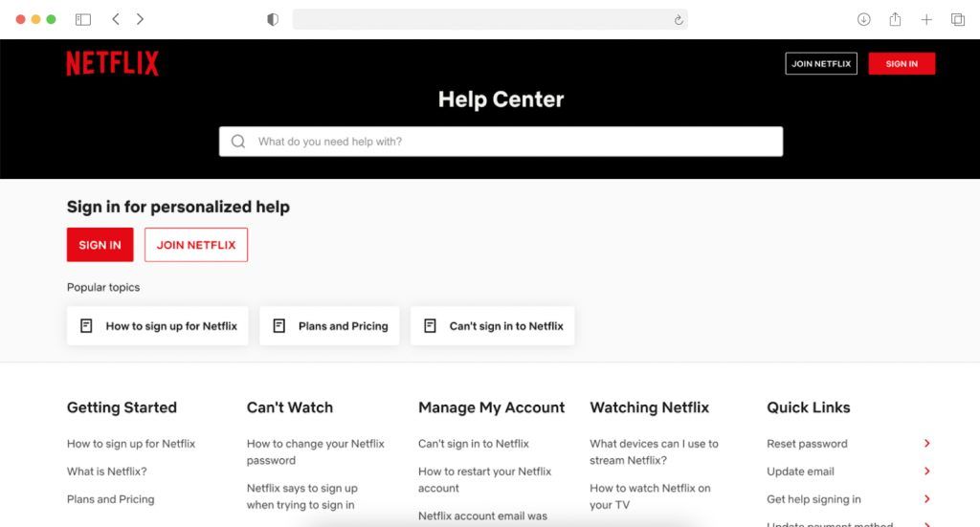Open What devices can I use to stream link
The height and width of the screenshot is (527, 980).
pos(654,452)
